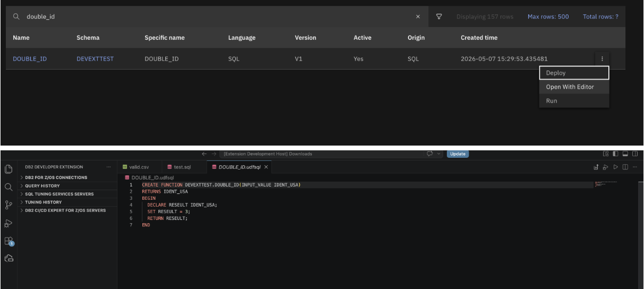Close the DOUBLE_ID.udfsql tab
644x289 pixels.
(266, 167)
